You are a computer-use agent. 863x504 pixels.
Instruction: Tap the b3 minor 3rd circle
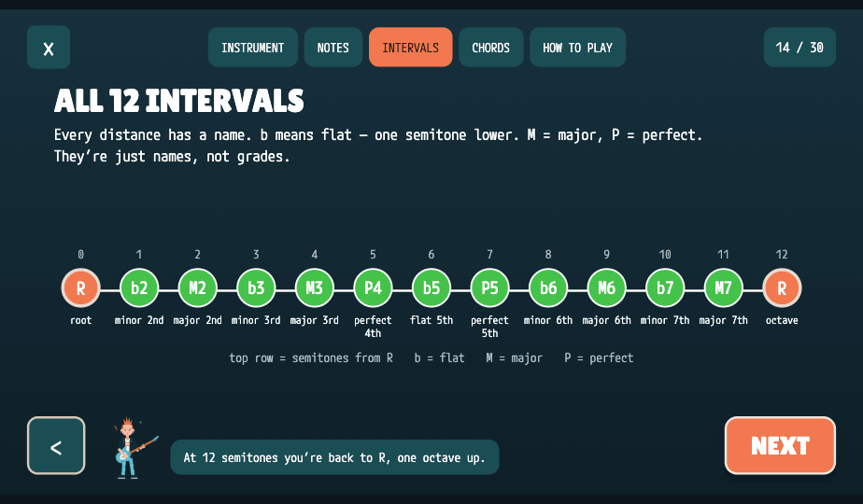256,287
